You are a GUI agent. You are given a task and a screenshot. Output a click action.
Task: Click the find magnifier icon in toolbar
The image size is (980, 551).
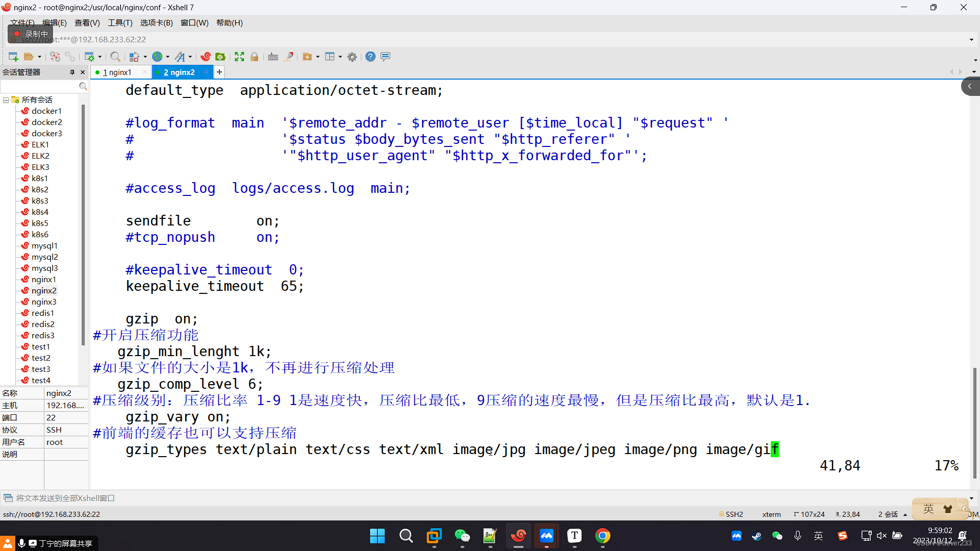(115, 57)
